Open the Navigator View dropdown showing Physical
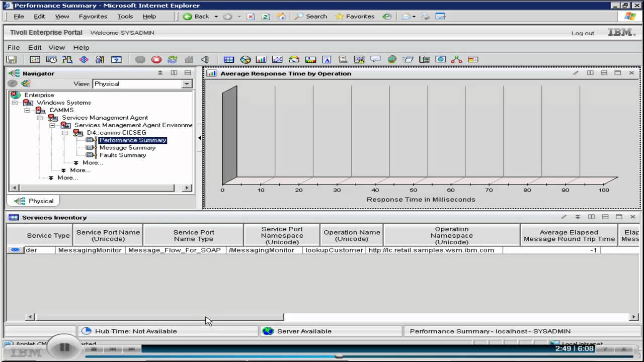Viewport: 644px width, 362px height. [x=187, y=84]
